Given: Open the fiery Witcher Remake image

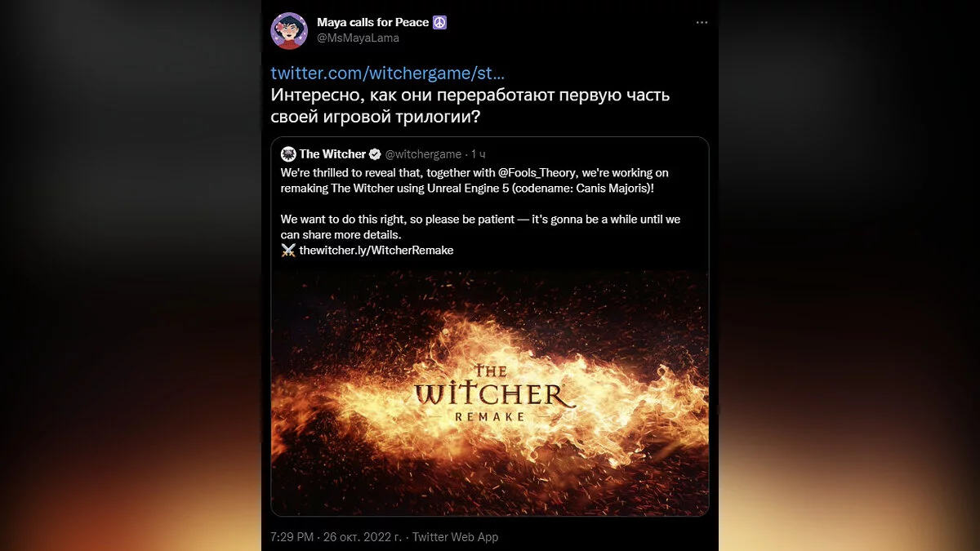Looking at the screenshot, I should (490, 393).
